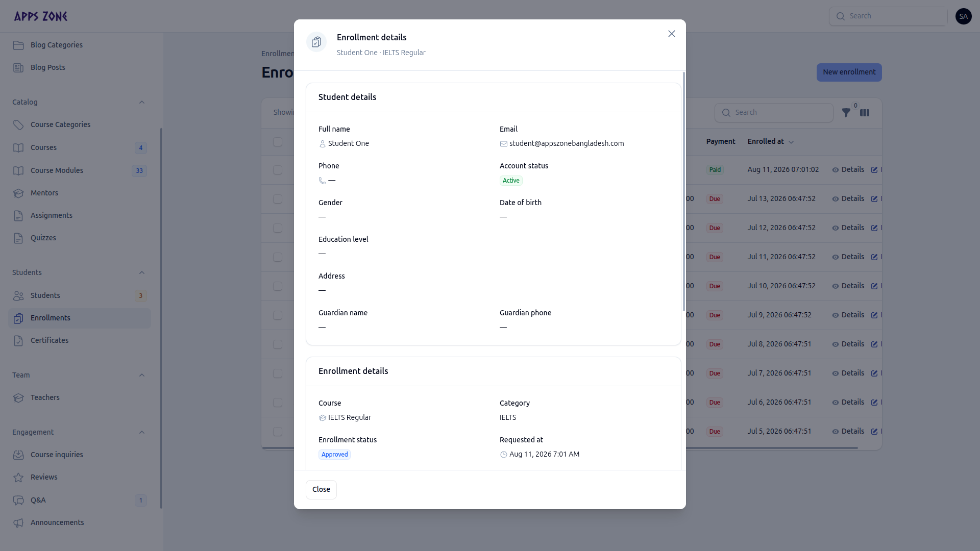
Task: Collapse the Catalog sidebar group
Action: [142, 102]
